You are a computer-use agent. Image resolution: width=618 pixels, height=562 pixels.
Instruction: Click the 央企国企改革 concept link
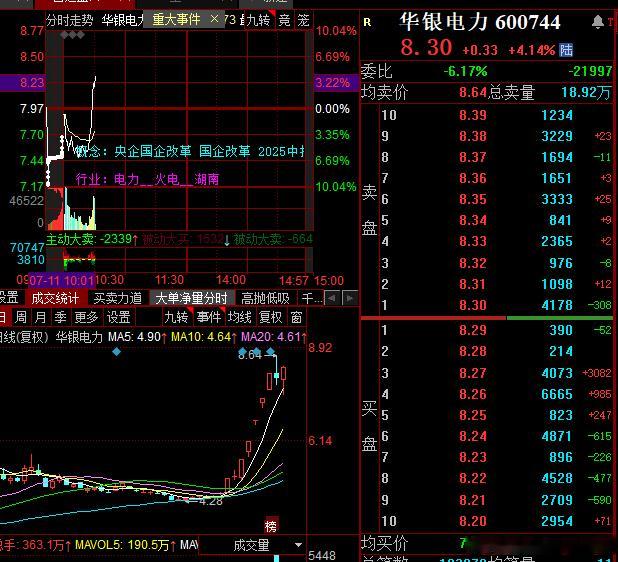(x=153, y=151)
